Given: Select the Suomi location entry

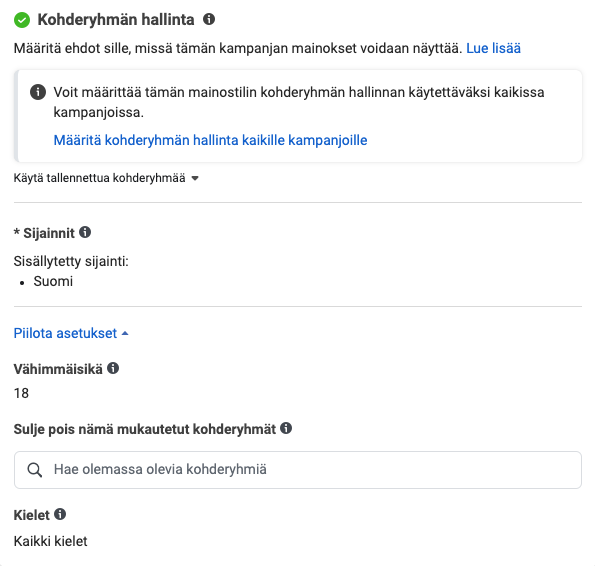Looking at the screenshot, I should [53, 281].
